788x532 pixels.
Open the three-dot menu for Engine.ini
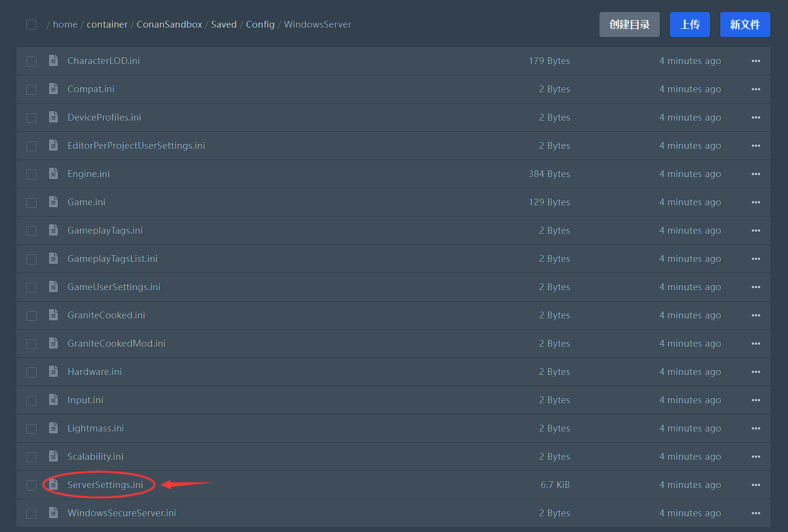[x=756, y=174]
